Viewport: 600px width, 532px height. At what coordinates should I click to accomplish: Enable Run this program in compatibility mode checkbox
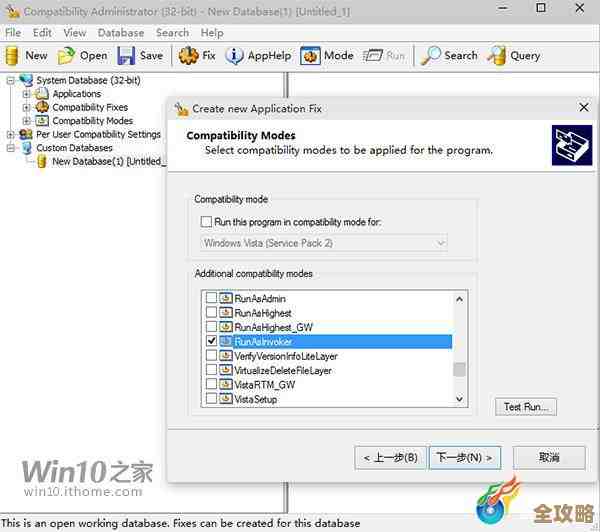[x=206, y=222]
